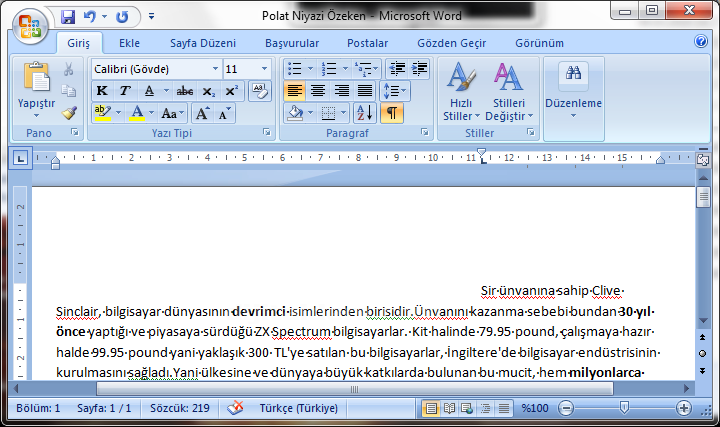Image resolution: width=720 pixels, height=427 pixels.
Task: Justify the paragraph text
Action: click(365, 91)
